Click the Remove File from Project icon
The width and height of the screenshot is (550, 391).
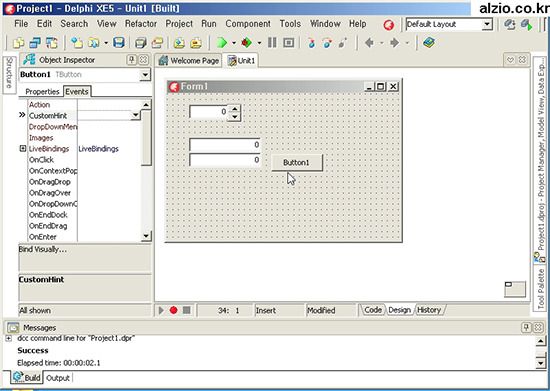(196, 43)
